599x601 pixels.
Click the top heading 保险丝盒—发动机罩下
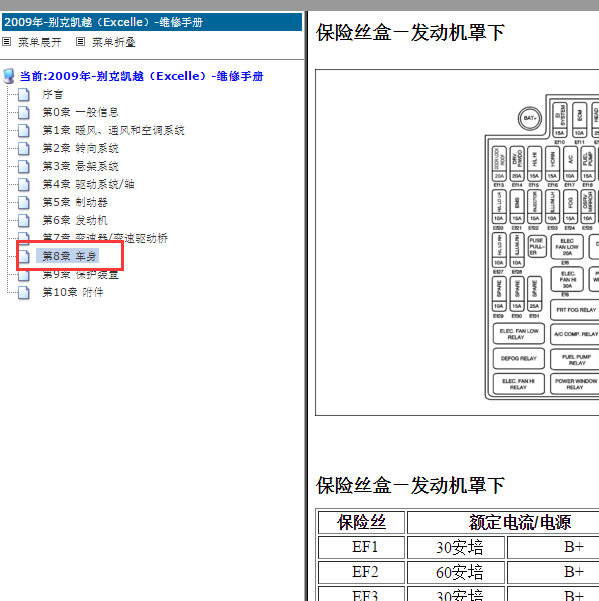point(410,33)
